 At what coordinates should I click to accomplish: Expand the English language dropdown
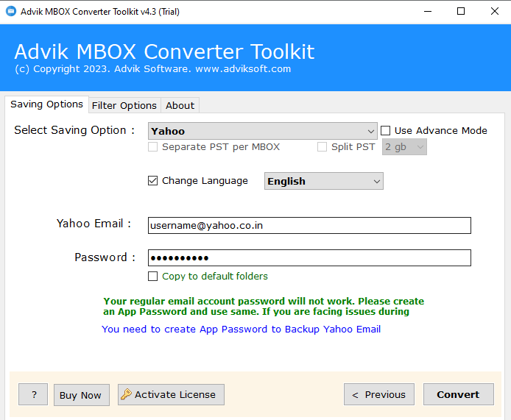(324, 181)
